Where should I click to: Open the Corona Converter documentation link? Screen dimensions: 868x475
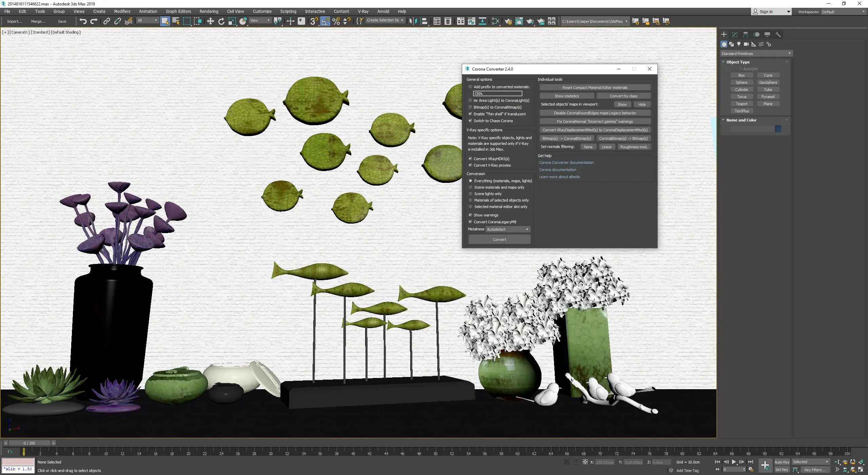(x=566, y=163)
